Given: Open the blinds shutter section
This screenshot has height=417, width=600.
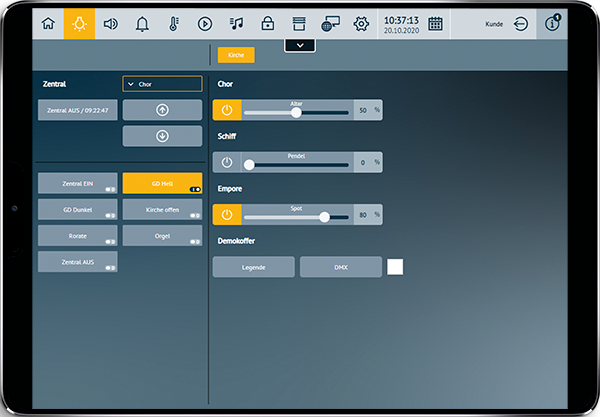Looking at the screenshot, I should (299, 24).
